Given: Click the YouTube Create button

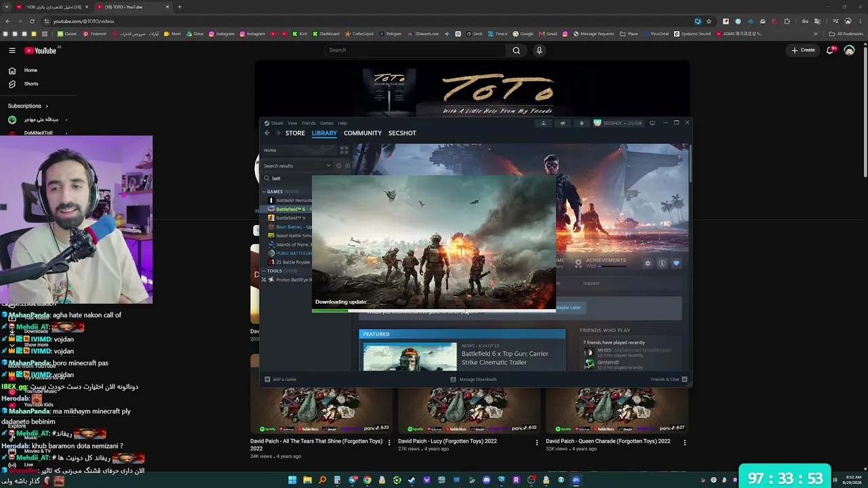Looking at the screenshot, I should click(804, 50).
